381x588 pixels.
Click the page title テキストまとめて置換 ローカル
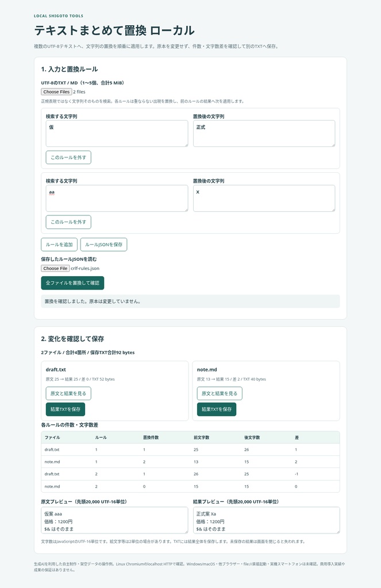click(114, 30)
